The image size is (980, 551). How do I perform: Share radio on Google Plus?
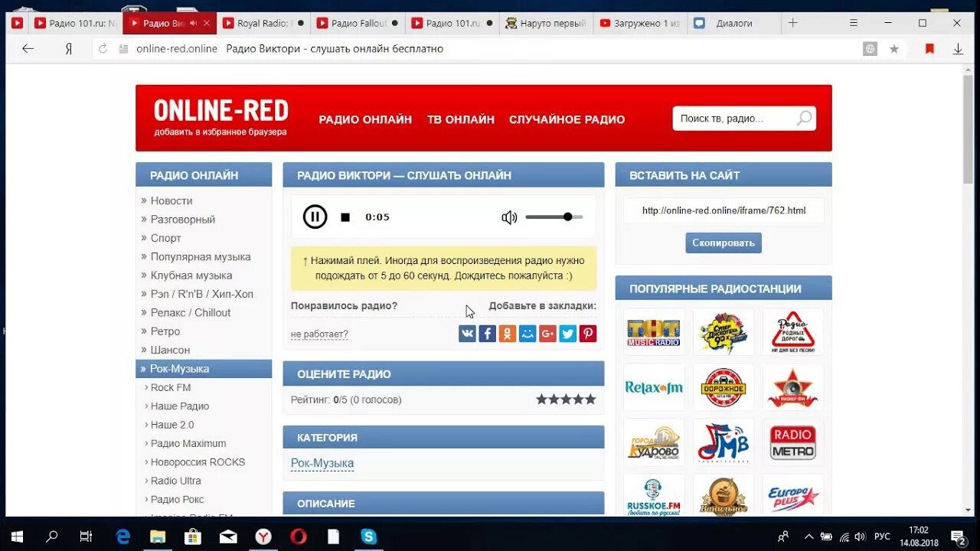point(547,333)
